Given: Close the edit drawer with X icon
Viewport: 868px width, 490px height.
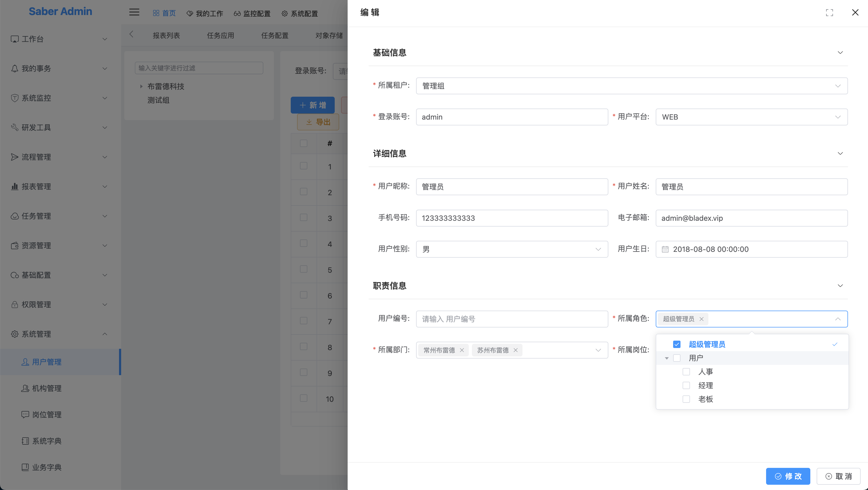Looking at the screenshot, I should tap(855, 12).
